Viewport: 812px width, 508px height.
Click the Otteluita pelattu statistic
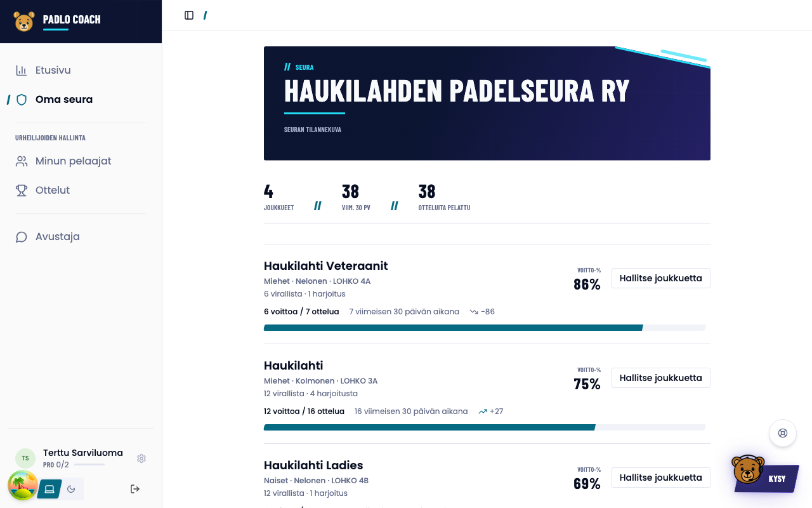[x=444, y=197]
